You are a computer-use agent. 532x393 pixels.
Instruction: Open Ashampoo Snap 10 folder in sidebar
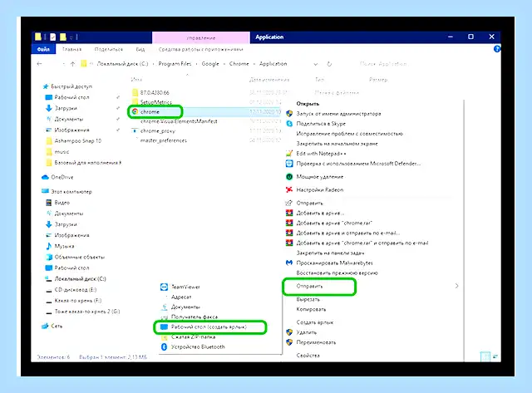tap(77, 140)
